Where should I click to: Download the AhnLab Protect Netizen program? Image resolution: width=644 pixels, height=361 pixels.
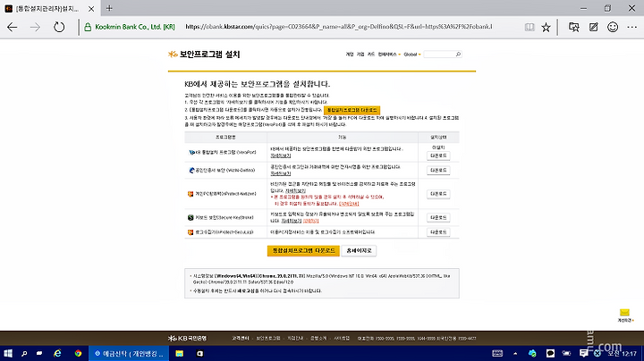(x=438, y=194)
